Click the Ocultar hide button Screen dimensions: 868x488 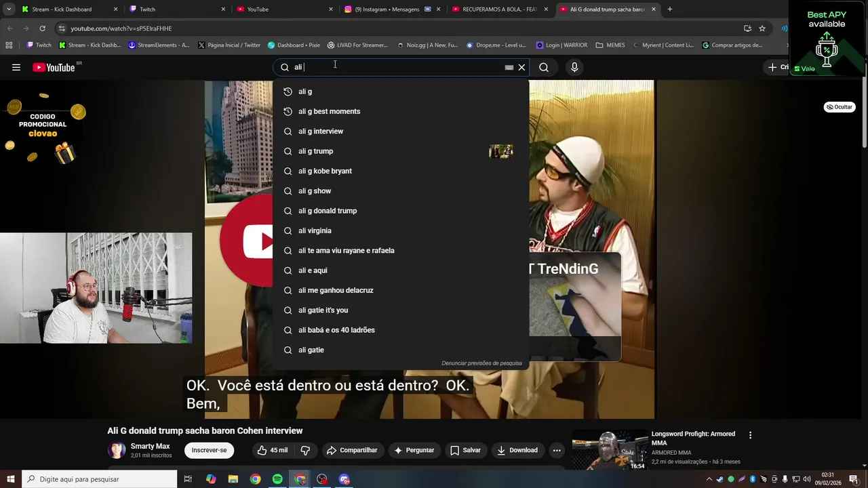point(840,107)
